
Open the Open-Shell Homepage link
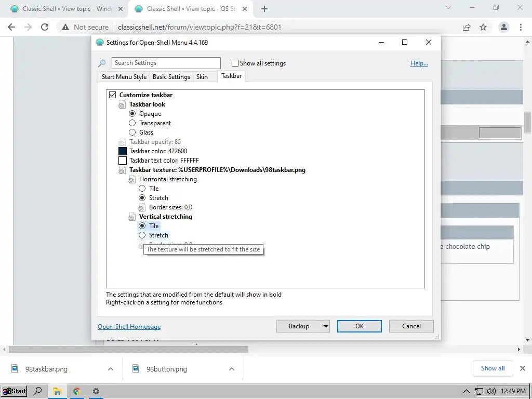tap(129, 327)
